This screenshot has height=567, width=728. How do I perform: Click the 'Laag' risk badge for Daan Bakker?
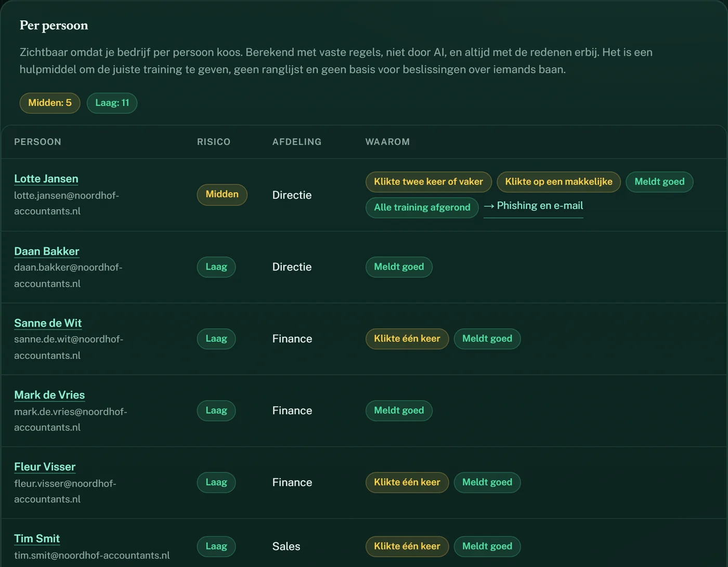coord(216,267)
